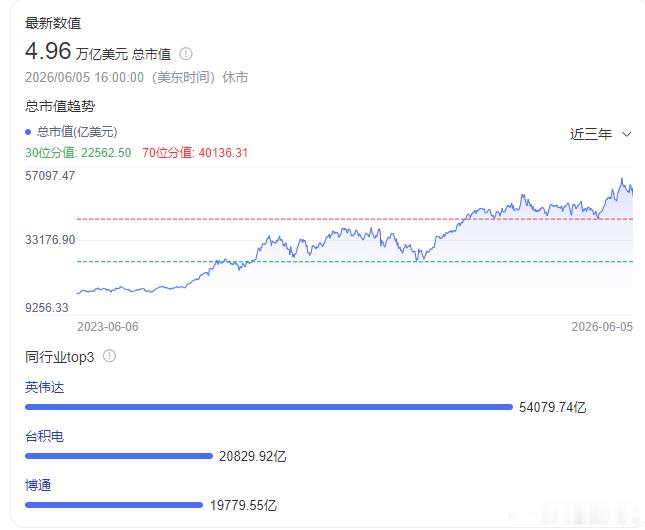The image size is (645, 530).
Task: Click the chevron arrow beside 近三年
Action: [x=626, y=134]
